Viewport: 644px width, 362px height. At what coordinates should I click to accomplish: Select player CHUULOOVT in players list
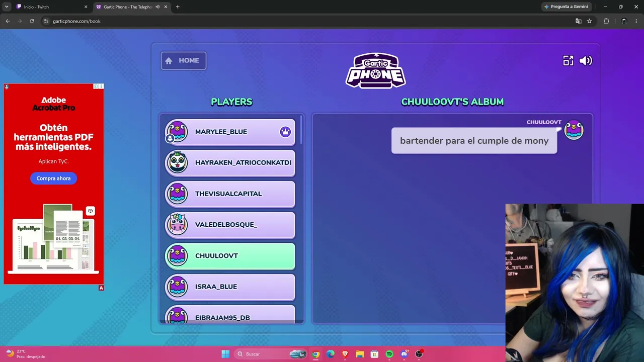[230, 256]
